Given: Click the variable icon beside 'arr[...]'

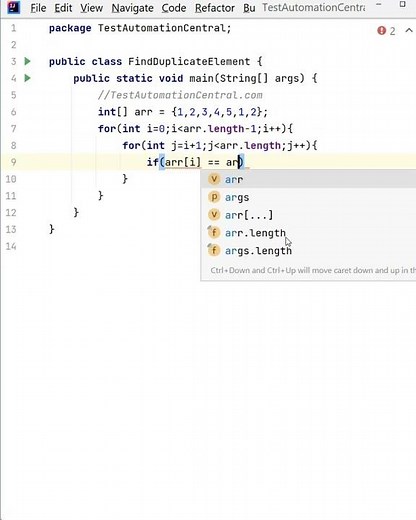Looking at the screenshot, I should click(214, 215).
